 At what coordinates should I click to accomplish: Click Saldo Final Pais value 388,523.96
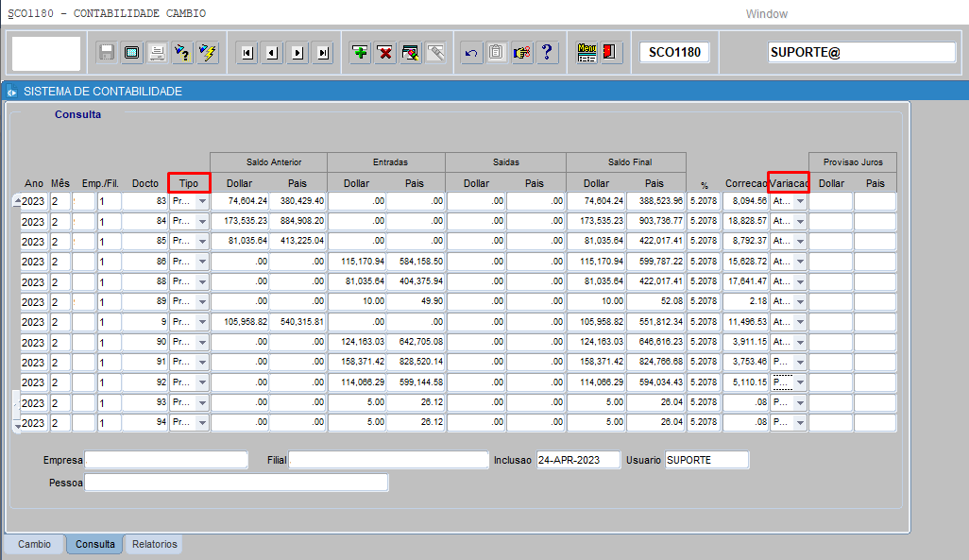coord(655,201)
